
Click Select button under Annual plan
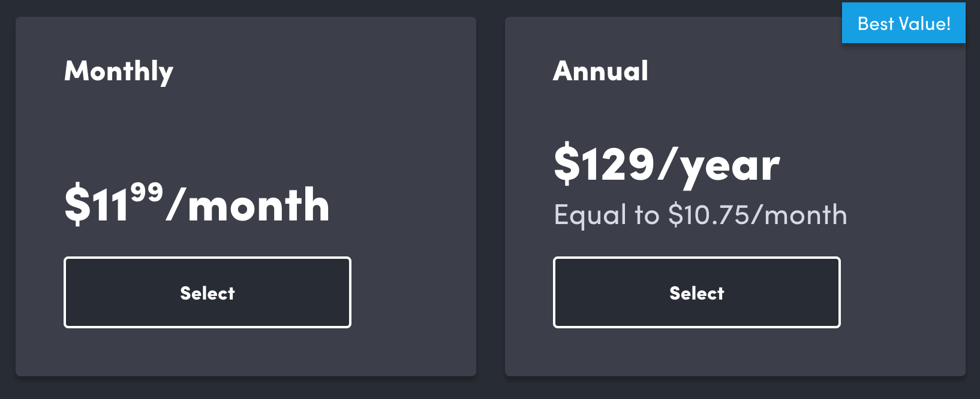696,293
